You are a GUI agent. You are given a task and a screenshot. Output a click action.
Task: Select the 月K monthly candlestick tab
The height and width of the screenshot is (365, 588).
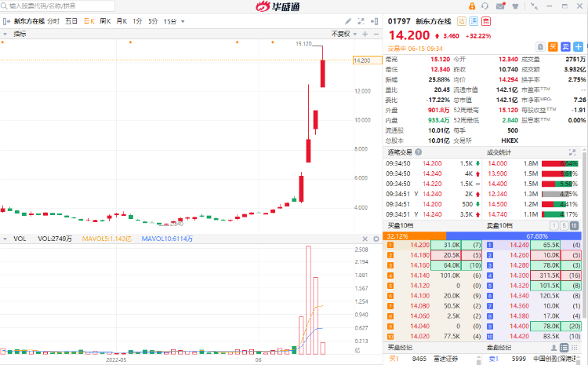(x=122, y=21)
